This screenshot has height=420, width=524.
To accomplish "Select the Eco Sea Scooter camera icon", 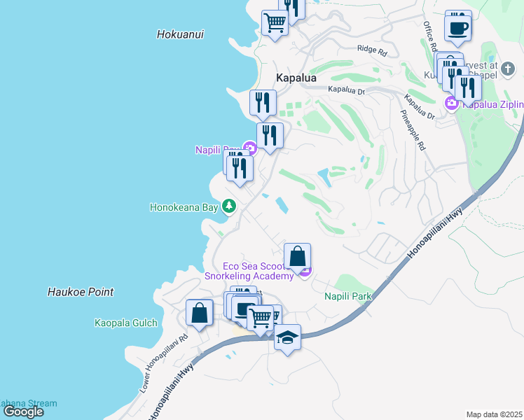I will tap(304, 272).
